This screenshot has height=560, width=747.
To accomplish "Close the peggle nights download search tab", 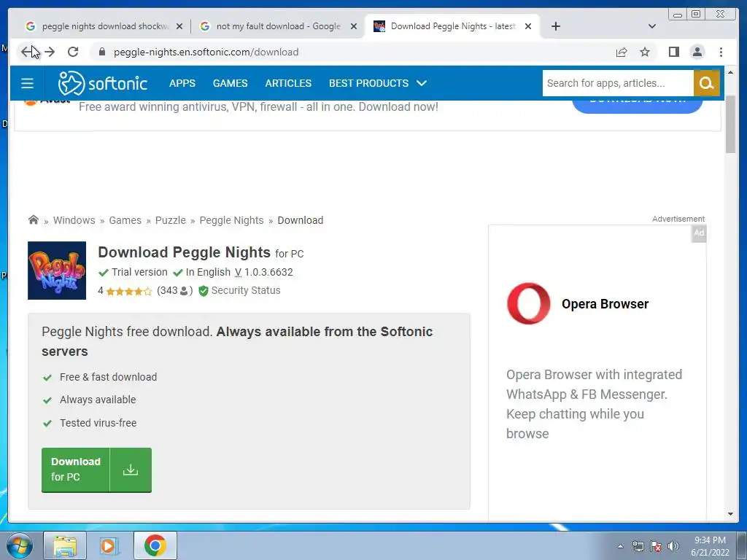I will [x=179, y=26].
